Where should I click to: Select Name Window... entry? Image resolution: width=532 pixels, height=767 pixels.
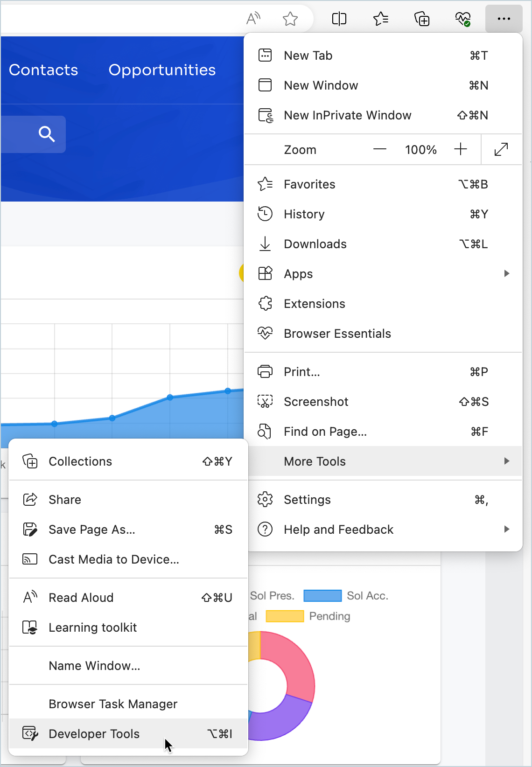(x=128, y=666)
